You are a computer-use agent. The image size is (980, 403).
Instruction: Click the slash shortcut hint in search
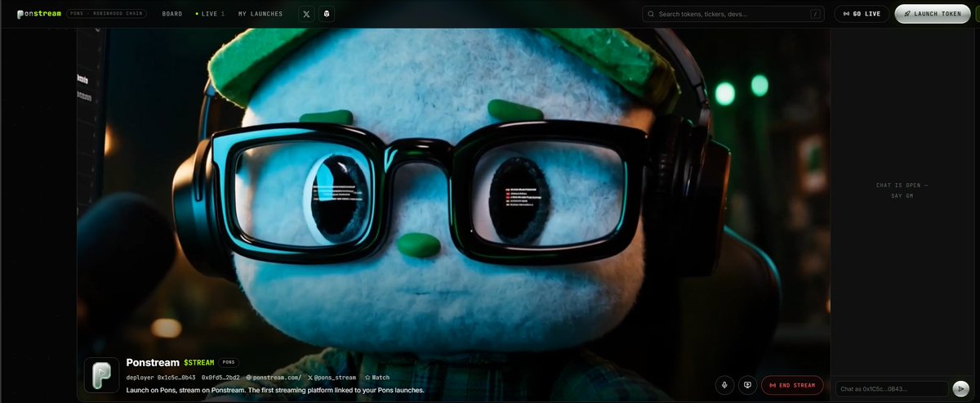815,14
